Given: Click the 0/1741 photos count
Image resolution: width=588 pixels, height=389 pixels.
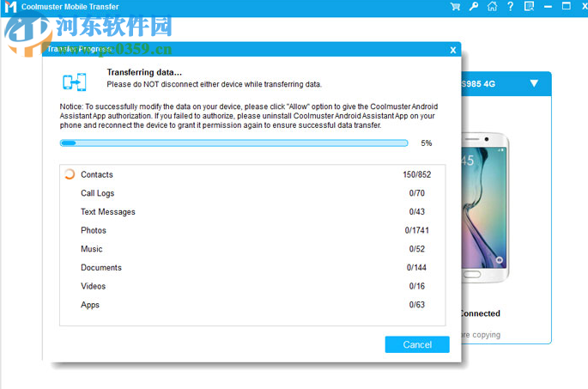Looking at the screenshot, I should pyautogui.click(x=416, y=230).
